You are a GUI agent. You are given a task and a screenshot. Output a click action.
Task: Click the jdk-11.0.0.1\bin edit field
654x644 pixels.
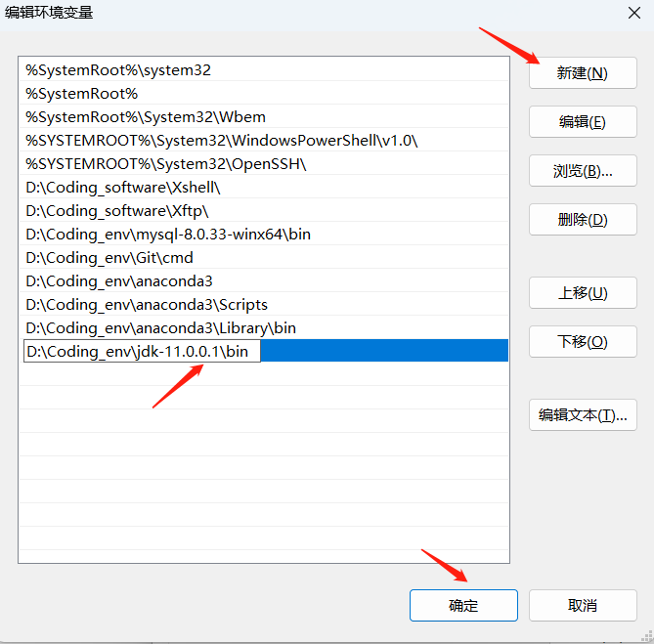pyautogui.click(x=142, y=351)
